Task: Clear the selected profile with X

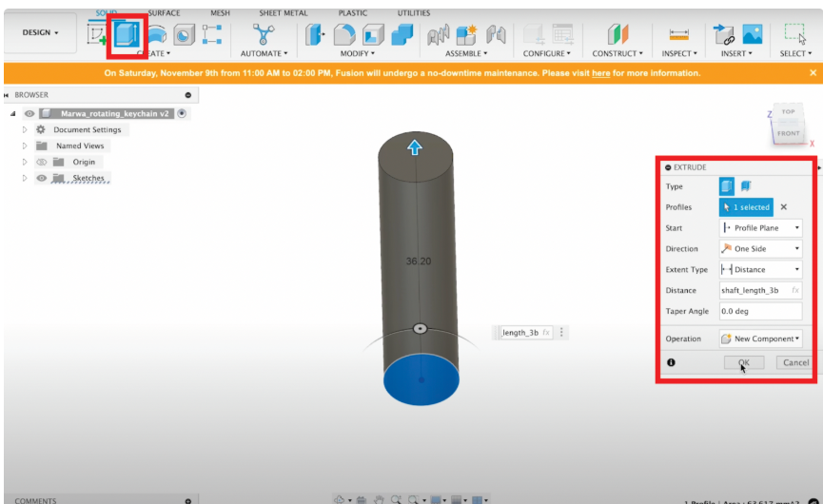Action: click(784, 207)
